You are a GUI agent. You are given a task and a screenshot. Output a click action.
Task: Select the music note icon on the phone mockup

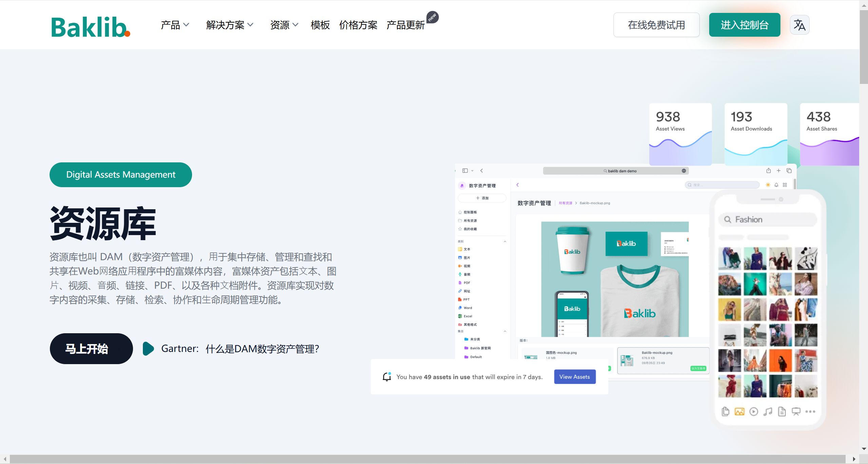(x=768, y=412)
